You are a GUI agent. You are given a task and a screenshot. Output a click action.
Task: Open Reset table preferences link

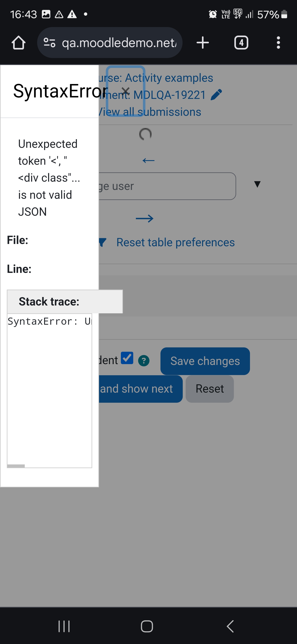click(x=176, y=242)
